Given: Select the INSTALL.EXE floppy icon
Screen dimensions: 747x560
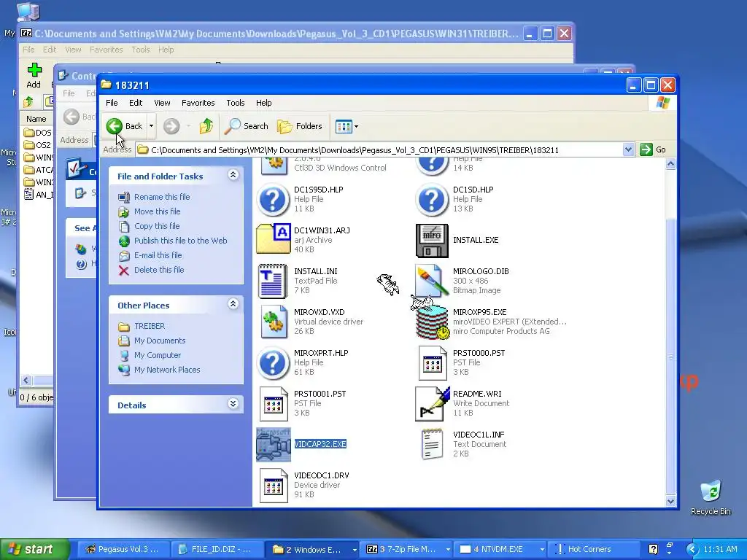Looking at the screenshot, I should 432,241.
